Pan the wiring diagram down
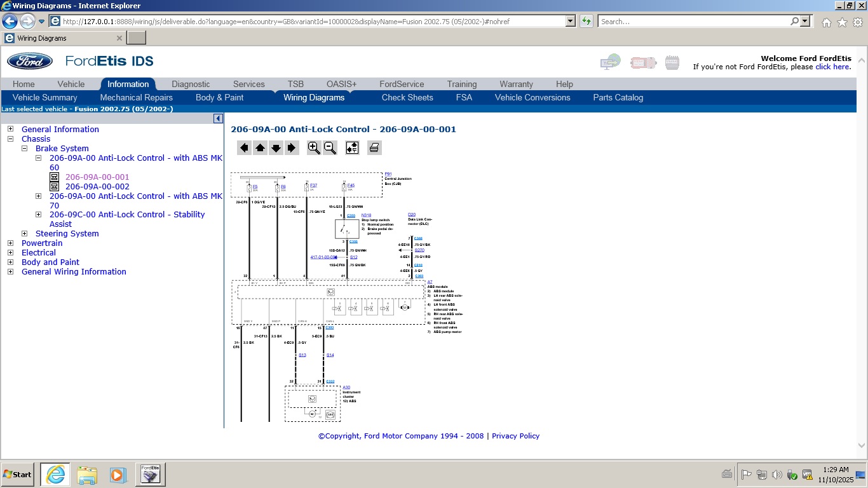The image size is (868, 488). point(276,148)
